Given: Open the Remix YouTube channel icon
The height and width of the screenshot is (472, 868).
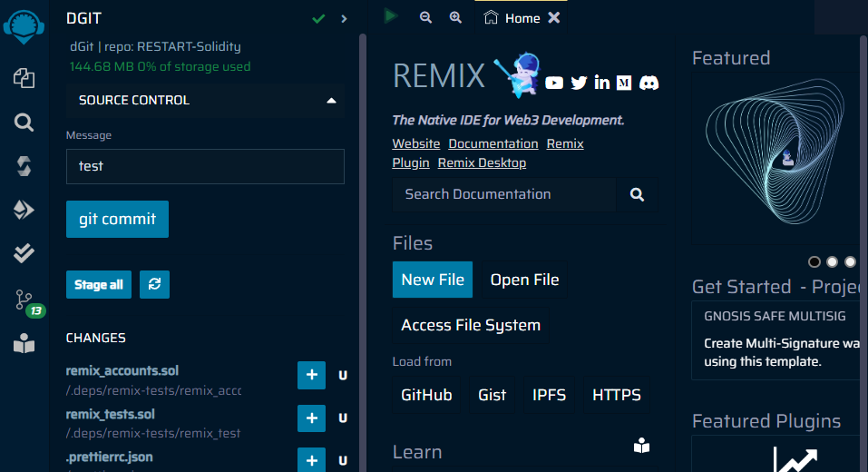Looking at the screenshot, I should [x=554, y=84].
